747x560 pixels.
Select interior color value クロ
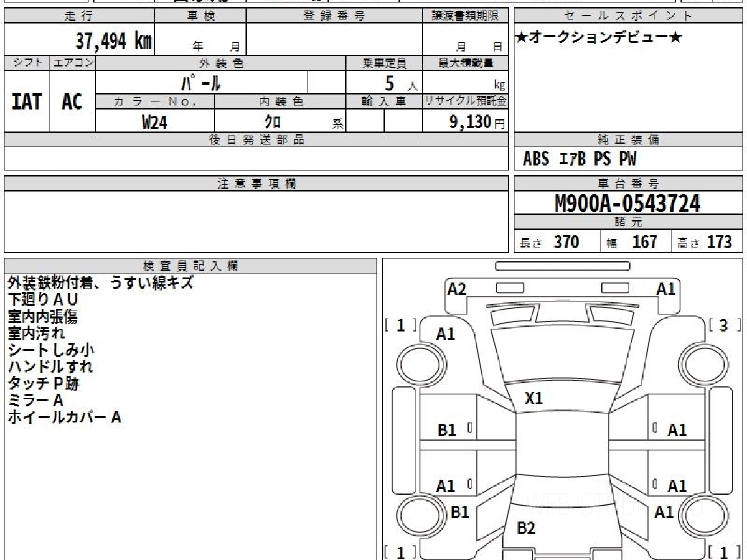(x=273, y=122)
